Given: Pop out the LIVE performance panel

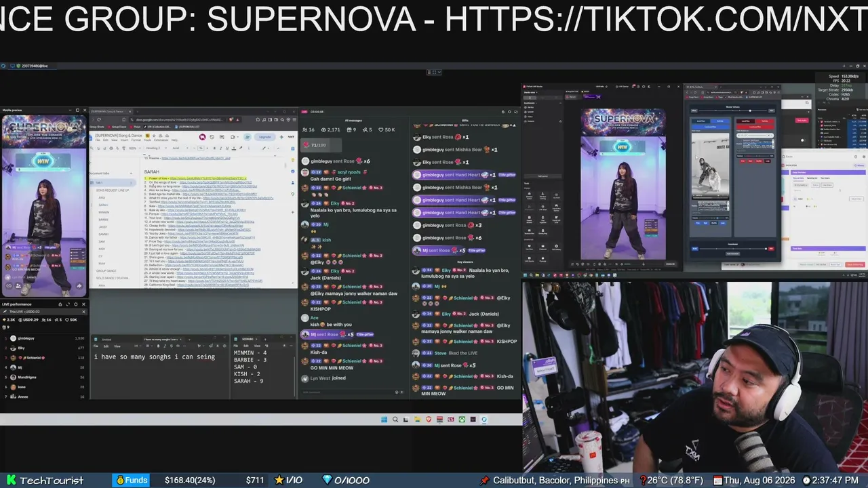Looking at the screenshot, I should (x=68, y=304).
